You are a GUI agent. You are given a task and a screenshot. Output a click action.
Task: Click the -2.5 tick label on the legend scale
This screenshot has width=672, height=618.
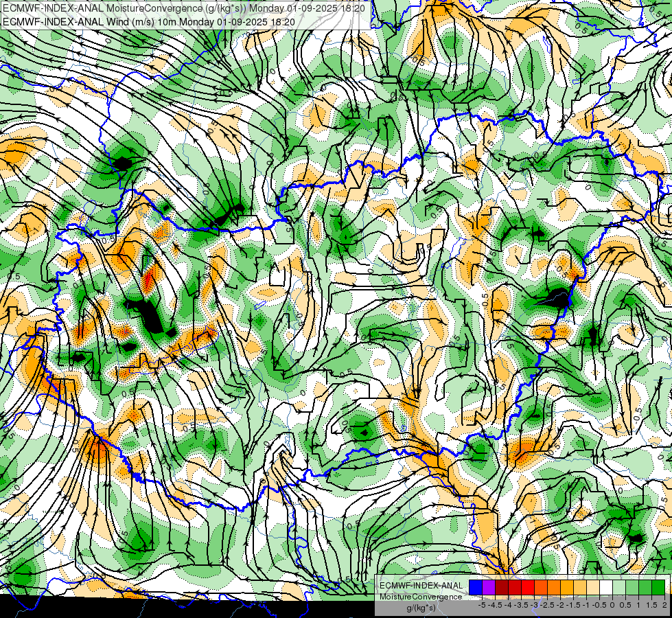[547, 605]
